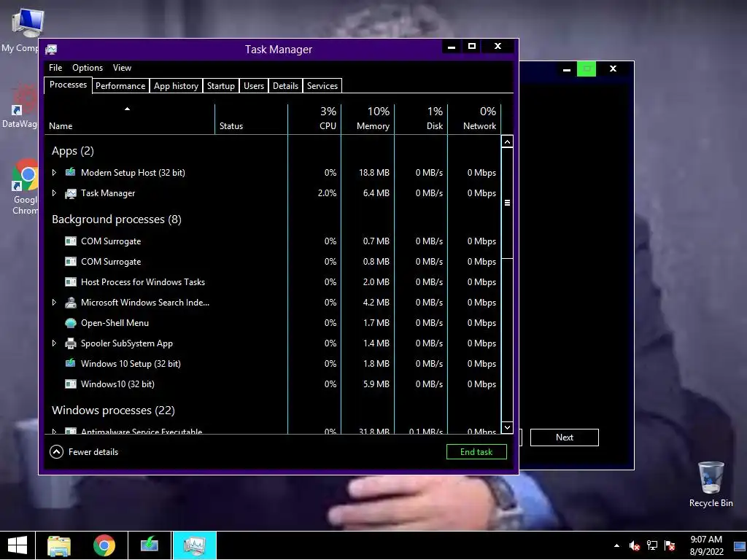Click the network tray icon
747x560 pixels.
pos(651,545)
